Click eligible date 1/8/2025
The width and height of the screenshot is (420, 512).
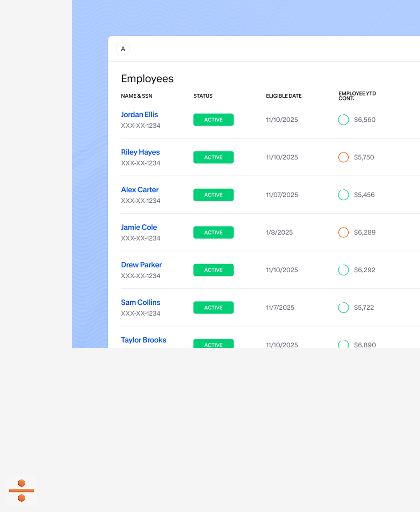pos(279,232)
